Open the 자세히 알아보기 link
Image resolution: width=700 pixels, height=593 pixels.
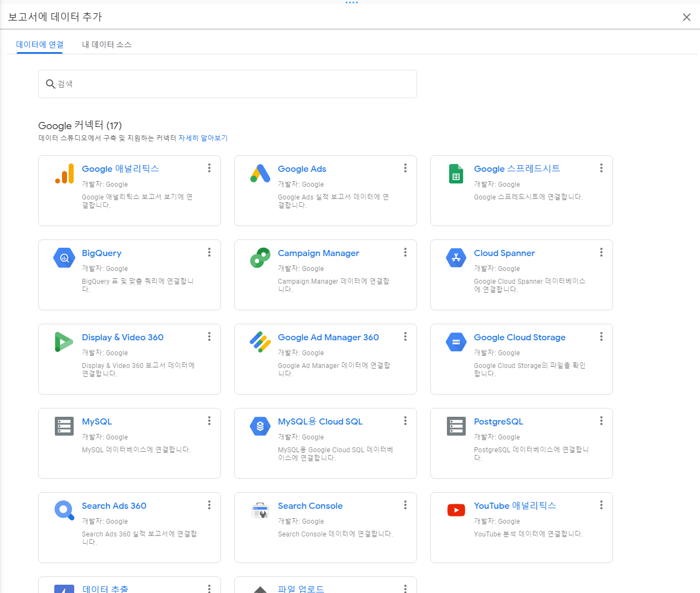[203, 138]
